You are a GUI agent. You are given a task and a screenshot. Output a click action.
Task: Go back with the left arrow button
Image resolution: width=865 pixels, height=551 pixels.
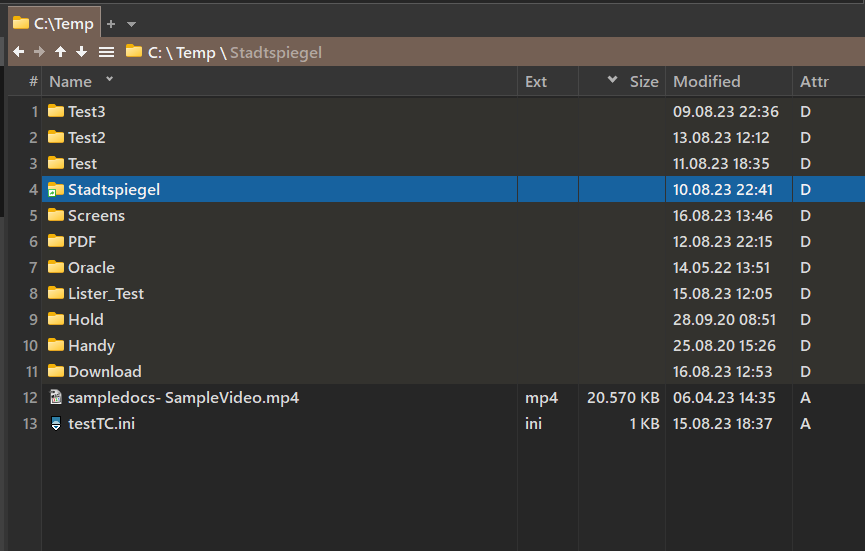[19, 52]
